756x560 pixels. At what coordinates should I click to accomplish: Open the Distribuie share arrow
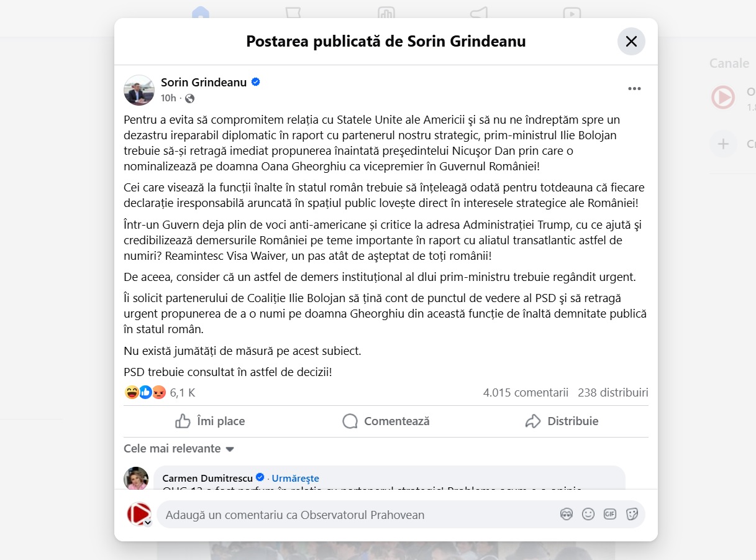pyautogui.click(x=532, y=421)
